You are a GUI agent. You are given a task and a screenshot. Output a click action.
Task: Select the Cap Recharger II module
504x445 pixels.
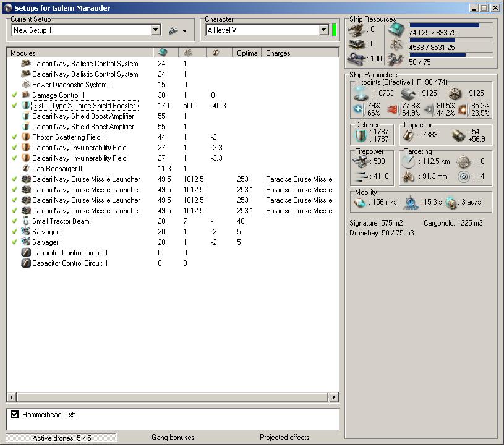click(x=57, y=169)
